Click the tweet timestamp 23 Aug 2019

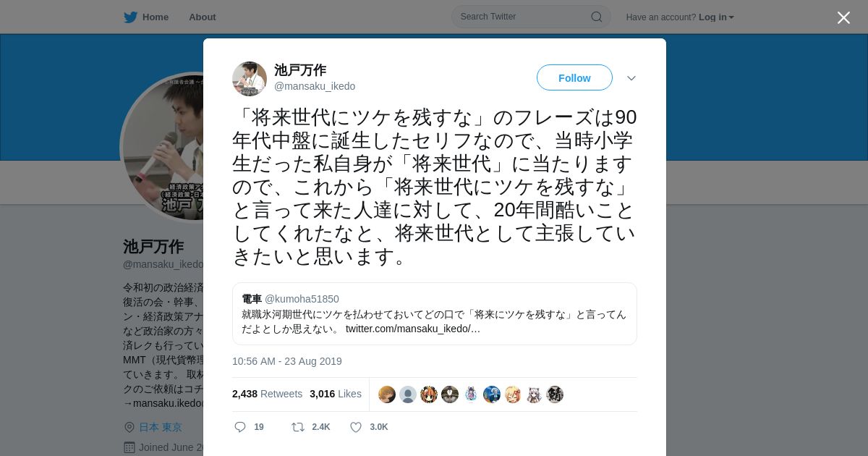(x=287, y=361)
